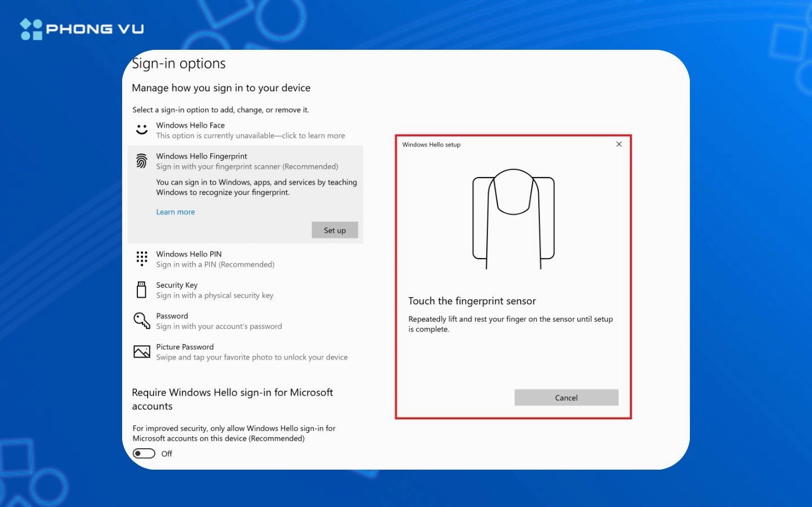Collapse the Windows Hello Fingerprint title

(x=201, y=156)
